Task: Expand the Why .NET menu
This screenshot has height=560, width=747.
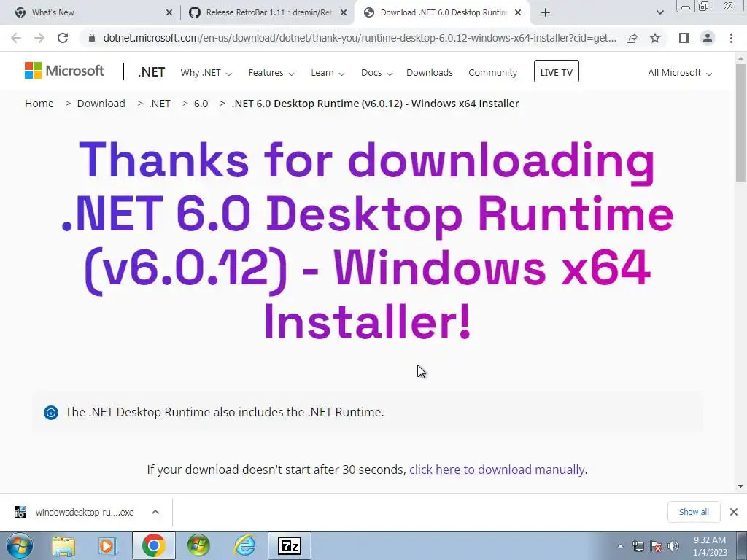Action: point(206,72)
